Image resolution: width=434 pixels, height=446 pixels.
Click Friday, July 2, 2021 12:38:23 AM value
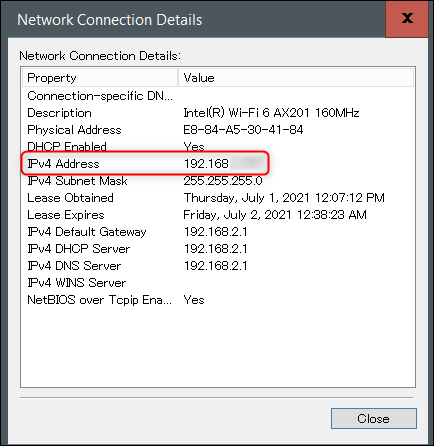(275, 215)
